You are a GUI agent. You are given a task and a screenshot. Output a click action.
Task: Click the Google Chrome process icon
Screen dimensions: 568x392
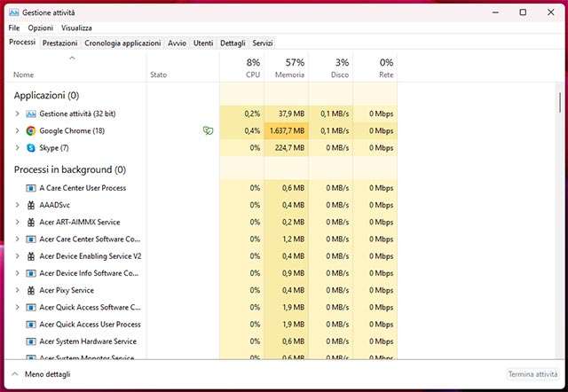31,130
